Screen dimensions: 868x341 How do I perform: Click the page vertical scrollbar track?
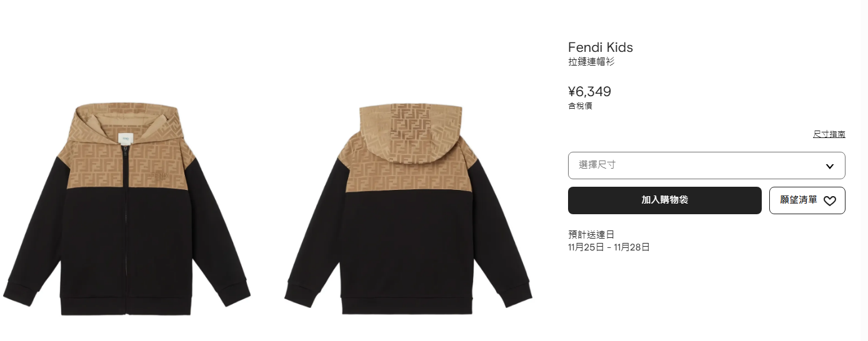pos(864,170)
